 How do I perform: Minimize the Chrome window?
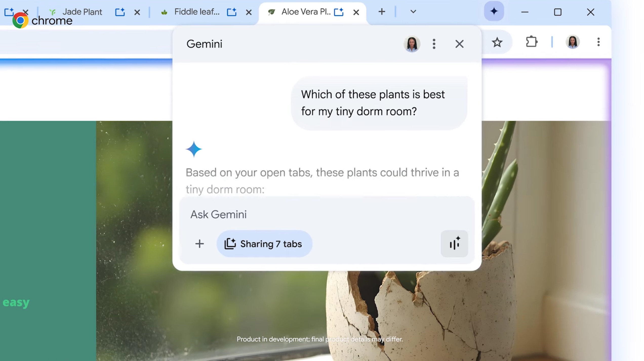(525, 12)
